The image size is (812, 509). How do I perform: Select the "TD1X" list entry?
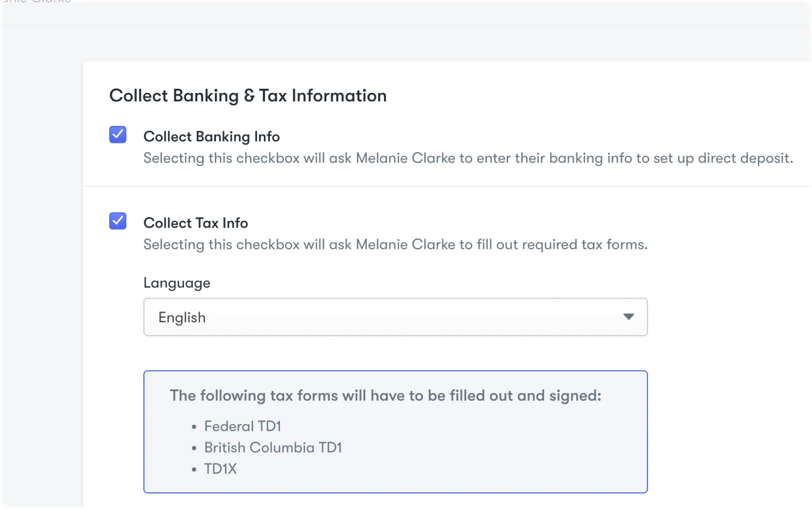click(220, 469)
